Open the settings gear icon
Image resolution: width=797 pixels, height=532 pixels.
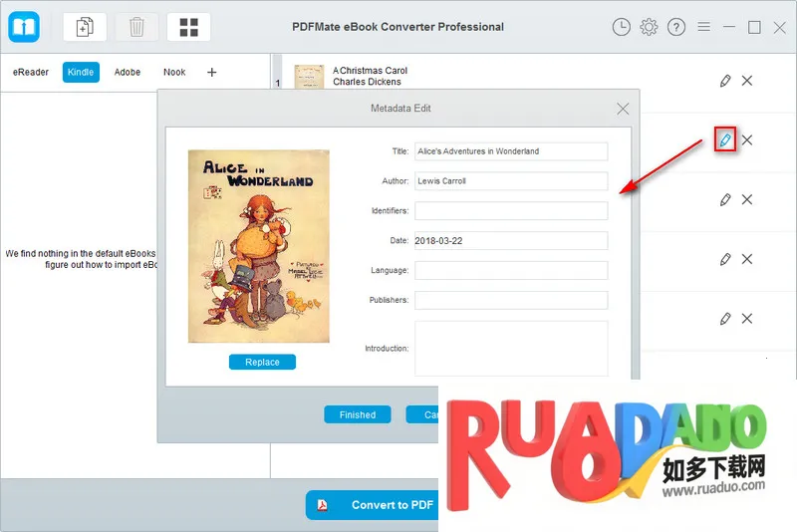(x=649, y=27)
